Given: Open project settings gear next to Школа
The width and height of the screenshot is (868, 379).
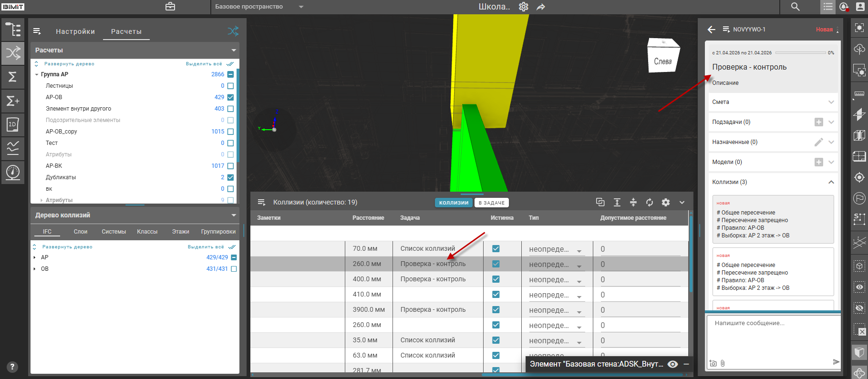Looking at the screenshot, I should [524, 7].
